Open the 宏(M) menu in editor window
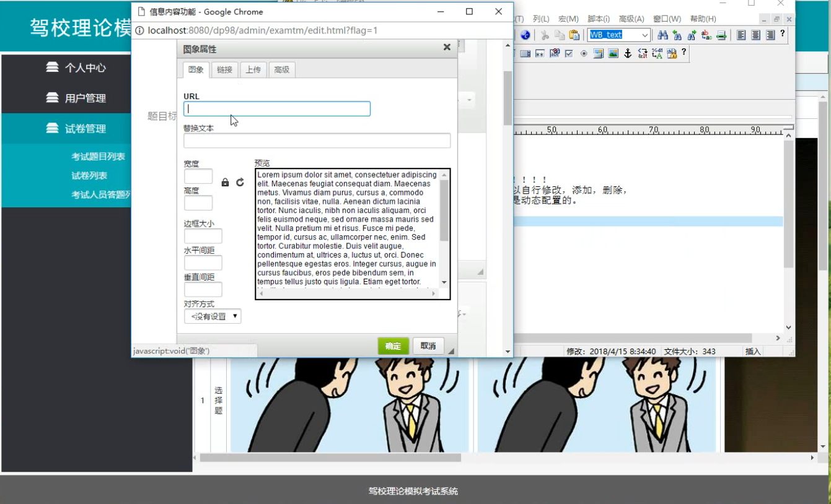The image size is (831, 504). [x=568, y=19]
